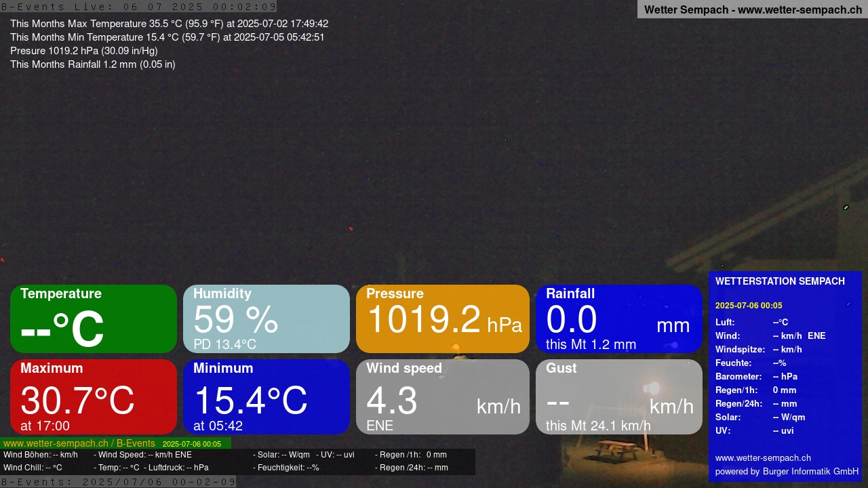Open www.wetter-sempach.ch link in station panel
Viewport: 868px width, 488px height.
tap(763, 458)
